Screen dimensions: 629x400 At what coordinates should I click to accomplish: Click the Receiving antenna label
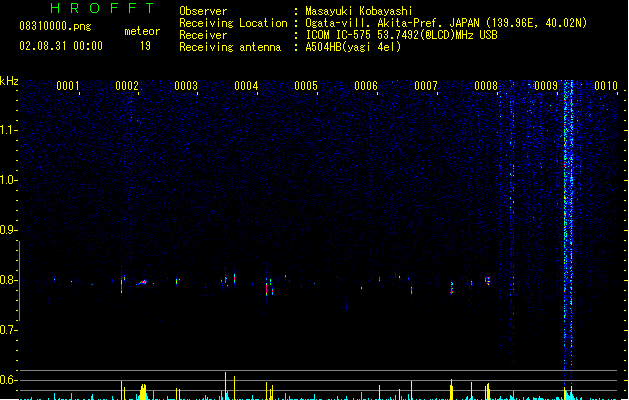click(x=230, y=47)
